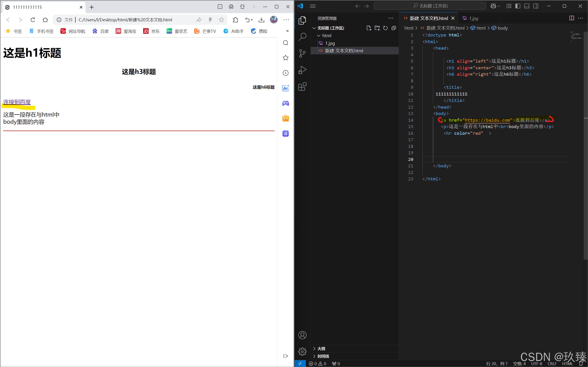This screenshot has width=588, height=367.
Task: Open the Search view in VS Code
Action: pos(302,37)
